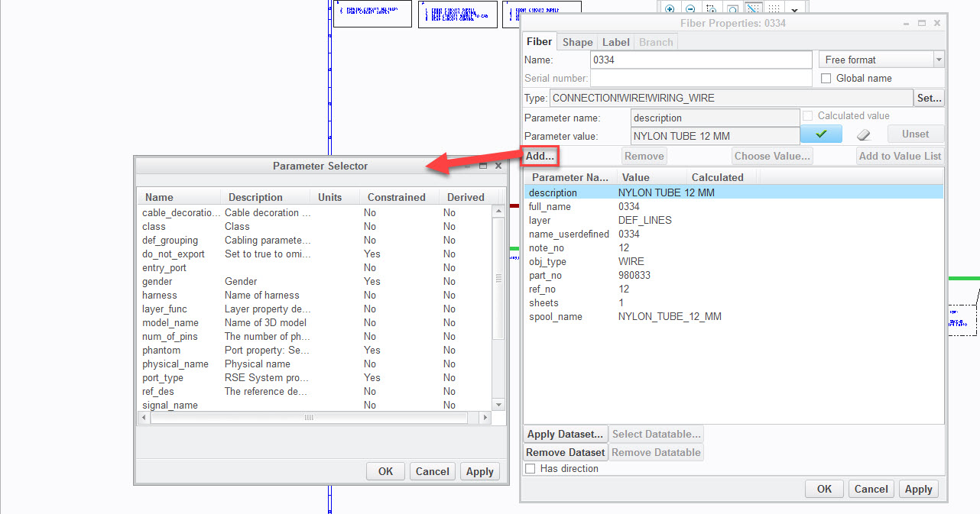This screenshot has height=514, width=980.
Task: Select signal_name in Parameter Selector list
Action: tap(316, 405)
